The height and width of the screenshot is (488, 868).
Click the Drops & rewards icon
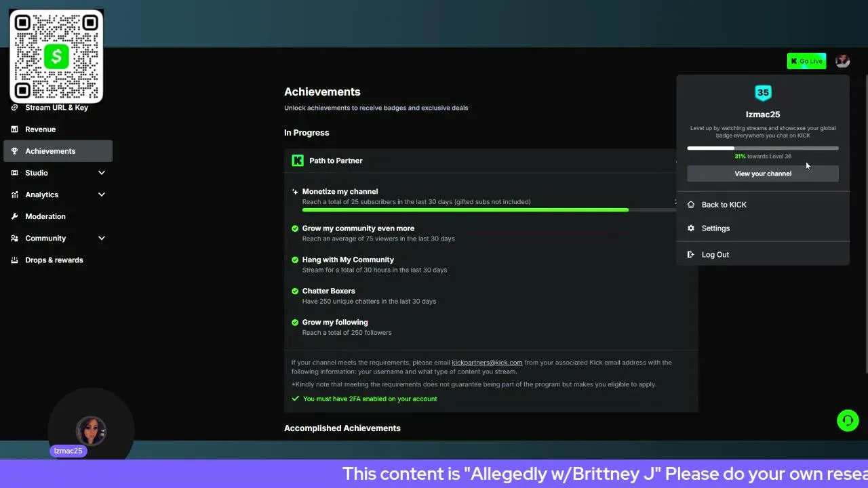pyautogui.click(x=15, y=260)
